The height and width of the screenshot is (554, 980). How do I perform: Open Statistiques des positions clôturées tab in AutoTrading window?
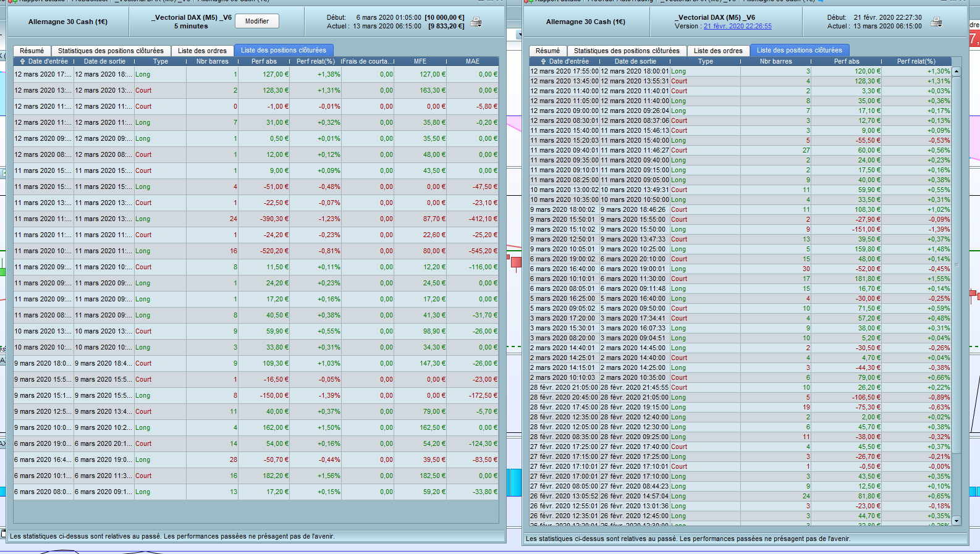point(627,51)
